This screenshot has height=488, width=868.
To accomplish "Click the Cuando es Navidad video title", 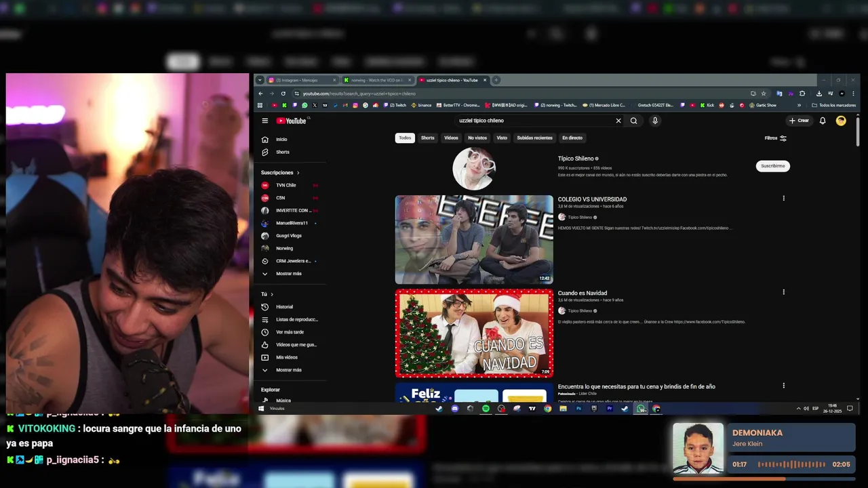I will 583,293.
